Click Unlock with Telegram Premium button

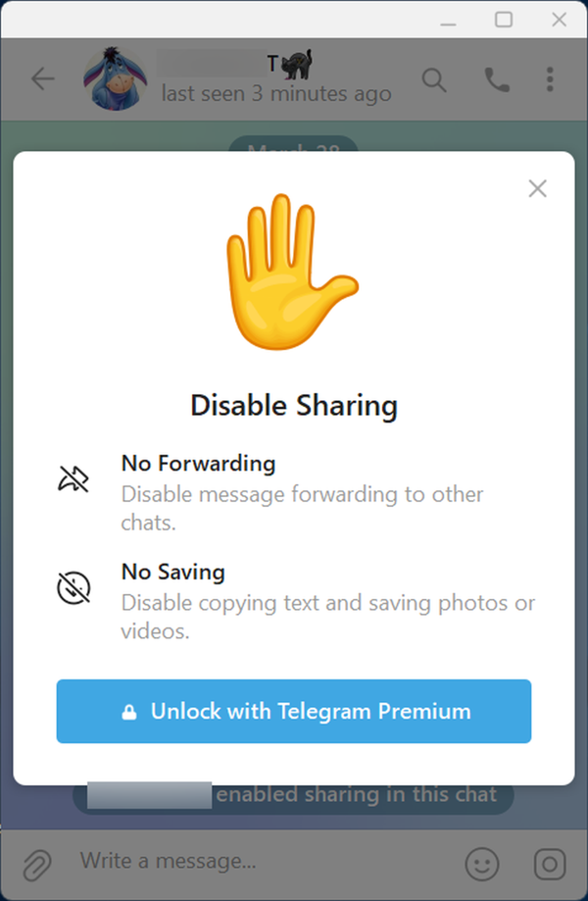click(x=293, y=712)
